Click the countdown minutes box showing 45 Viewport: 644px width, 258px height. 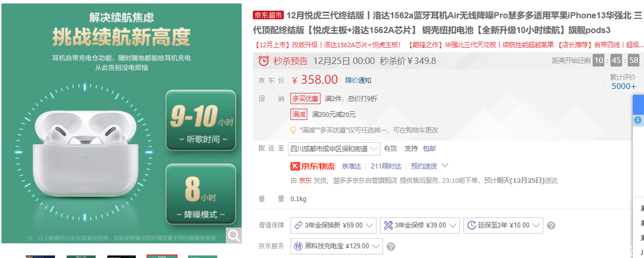[616, 61]
